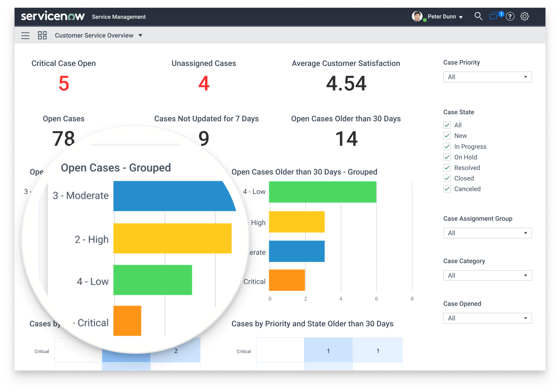Select the Open Cases total 78
The width and height of the screenshot is (560, 392).
click(63, 138)
